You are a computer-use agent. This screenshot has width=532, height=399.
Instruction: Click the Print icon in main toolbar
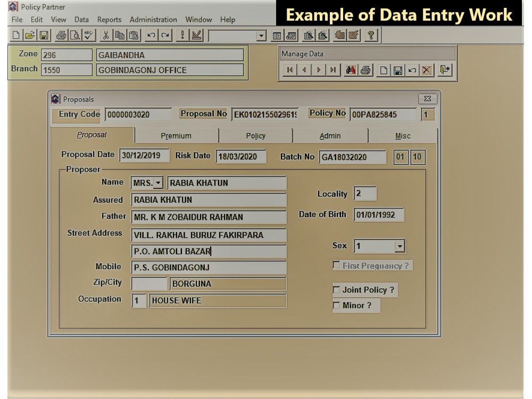coord(61,35)
